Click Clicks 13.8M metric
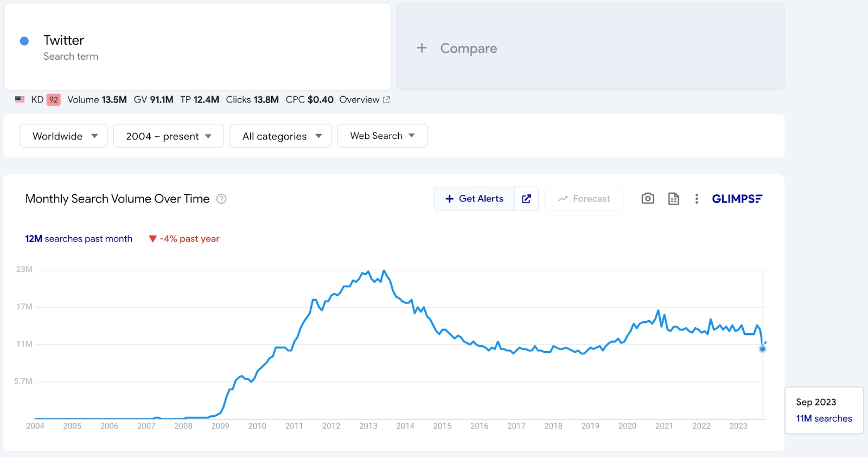Viewport: 868px width, 457px height. point(252,100)
